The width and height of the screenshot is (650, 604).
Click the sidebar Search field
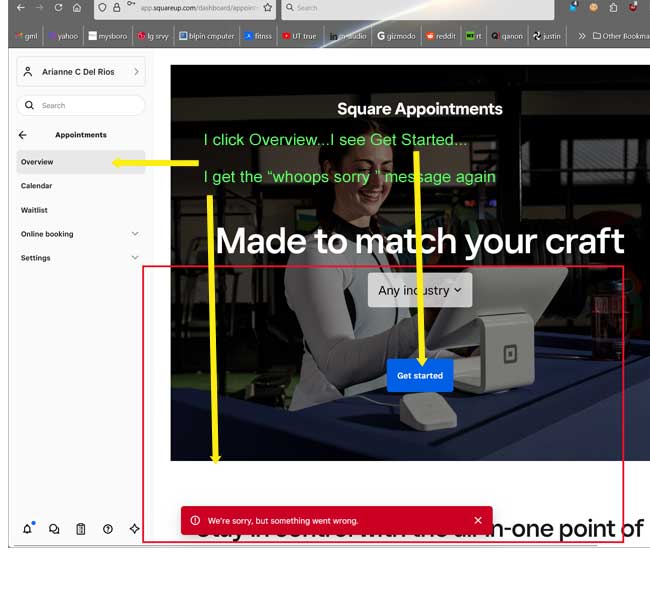(x=81, y=105)
